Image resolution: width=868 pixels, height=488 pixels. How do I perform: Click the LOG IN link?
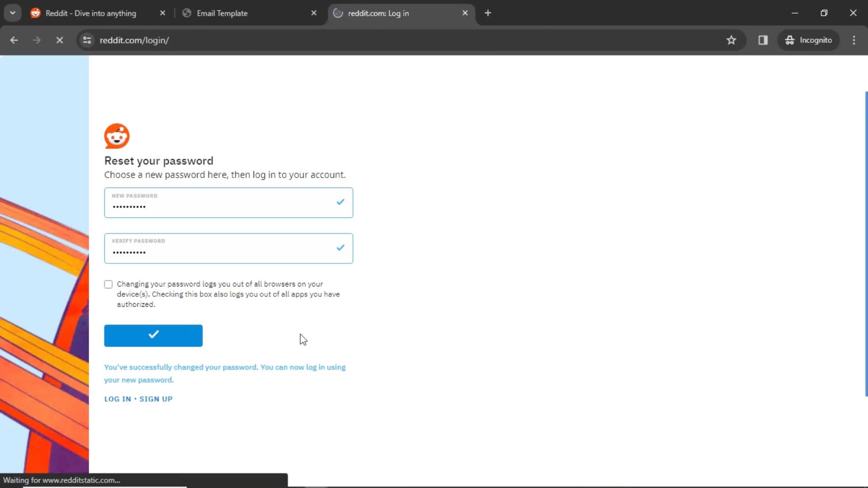[118, 399]
